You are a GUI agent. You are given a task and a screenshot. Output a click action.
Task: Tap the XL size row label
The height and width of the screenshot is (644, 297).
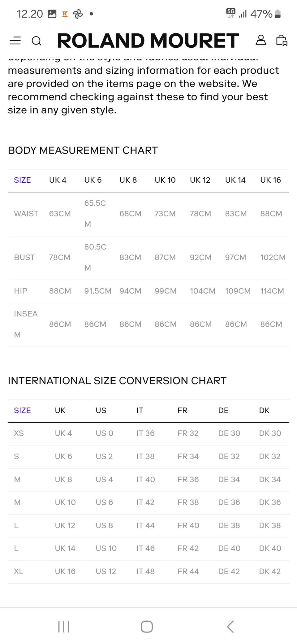(19, 572)
